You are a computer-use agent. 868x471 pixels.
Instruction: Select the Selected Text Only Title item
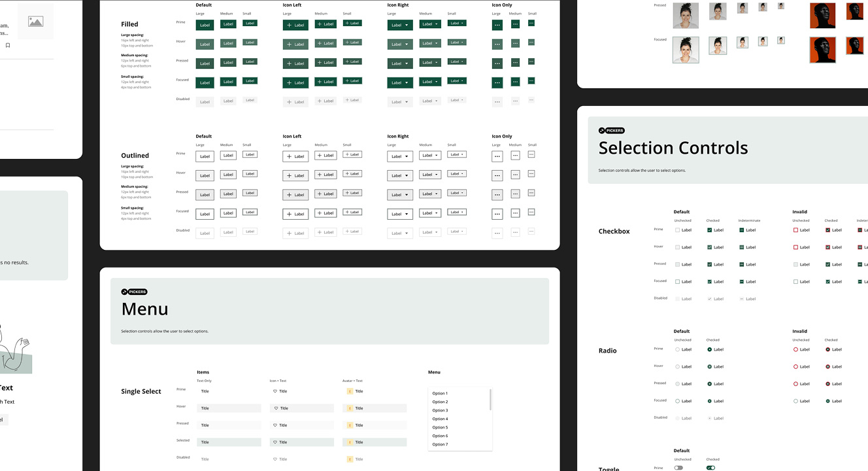[x=229, y=442]
